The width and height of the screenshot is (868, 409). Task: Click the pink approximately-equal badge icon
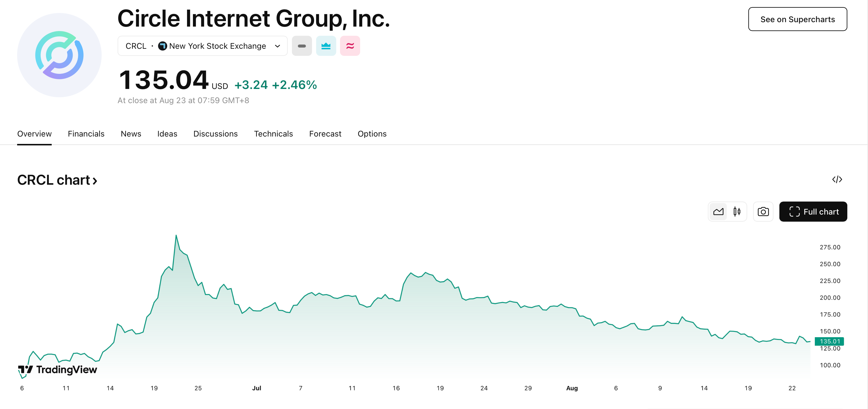350,46
